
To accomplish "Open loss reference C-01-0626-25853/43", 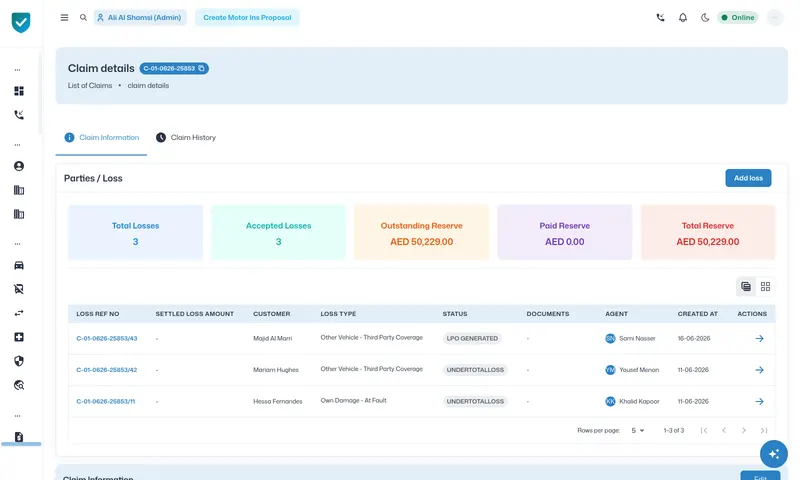I will (x=107, y=338).
